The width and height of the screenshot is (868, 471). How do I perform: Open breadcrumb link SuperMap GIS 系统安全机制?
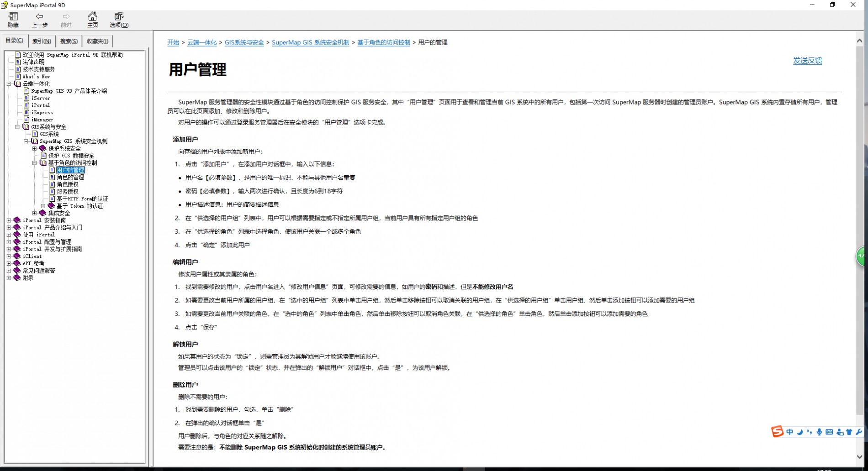(x=310, y=42)
